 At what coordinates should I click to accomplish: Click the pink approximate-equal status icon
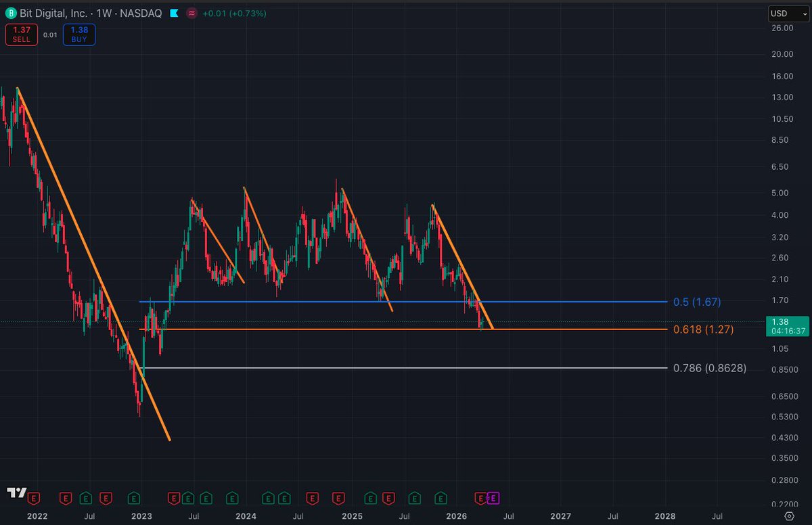191,14
